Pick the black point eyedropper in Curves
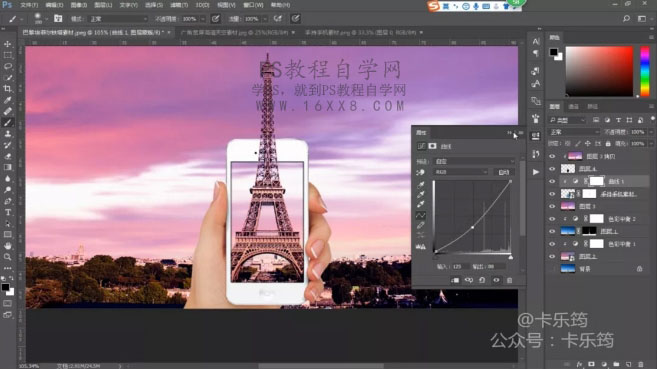The width and height of the screenshot is (657, 369). coord(421,185)
